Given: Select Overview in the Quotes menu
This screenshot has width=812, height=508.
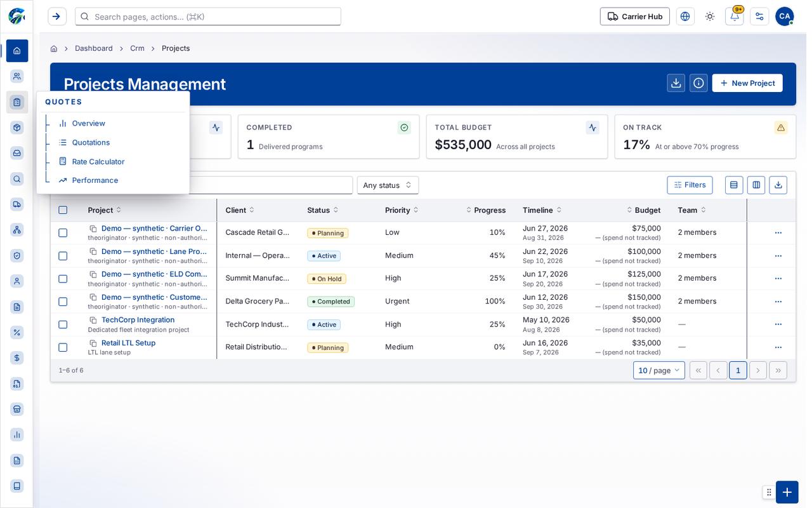Looking at the screenshot, I should pyautogui.click(x=89, y=123).
